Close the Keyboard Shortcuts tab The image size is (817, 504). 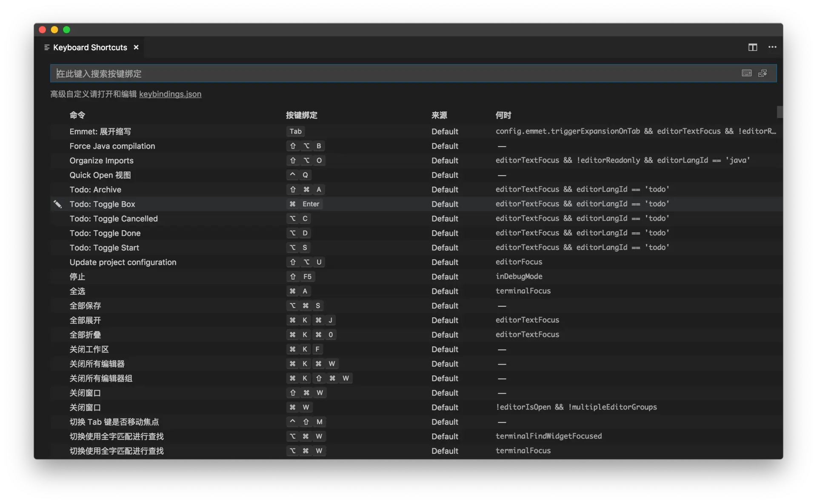pos(136,47)
